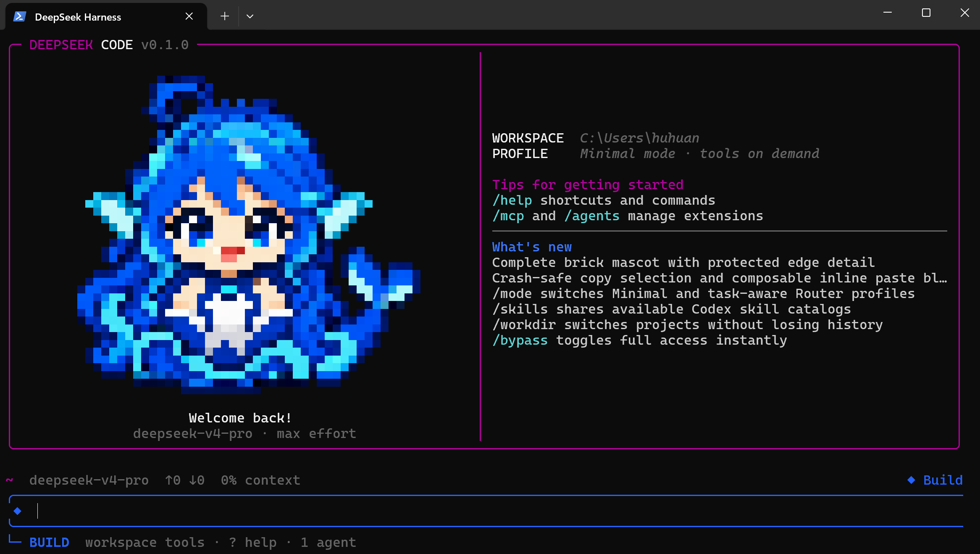Click the 'C:\Users\huhuan' workspace path
This screenshot has height=554, width=980.
pyautogui.click(x=640, y=138)
